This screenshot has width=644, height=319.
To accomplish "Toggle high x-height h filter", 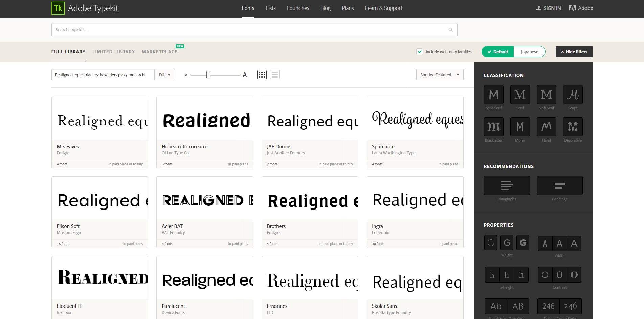I will pos(521,275).
